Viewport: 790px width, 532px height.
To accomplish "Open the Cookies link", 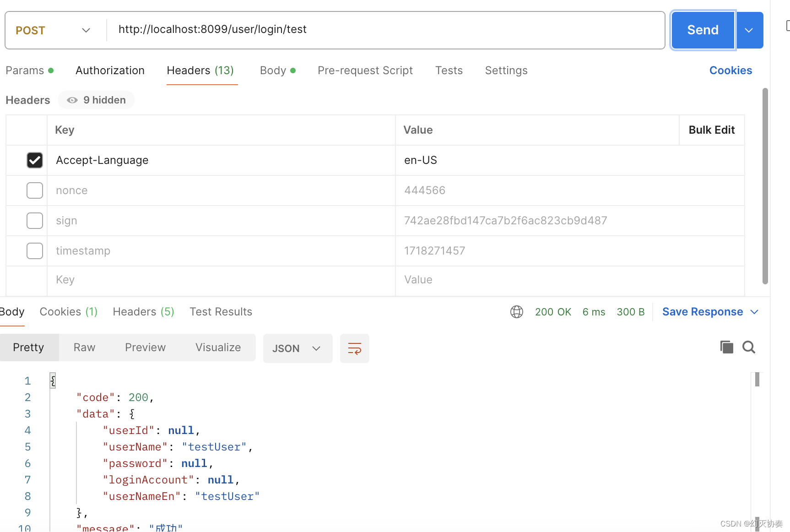I will tap(730, 71).
